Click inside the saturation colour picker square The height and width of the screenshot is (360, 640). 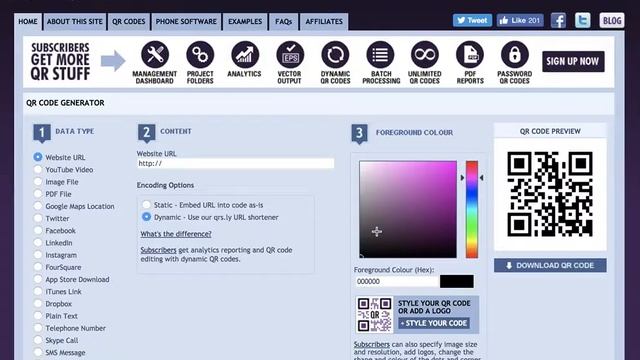coord(408,209)
